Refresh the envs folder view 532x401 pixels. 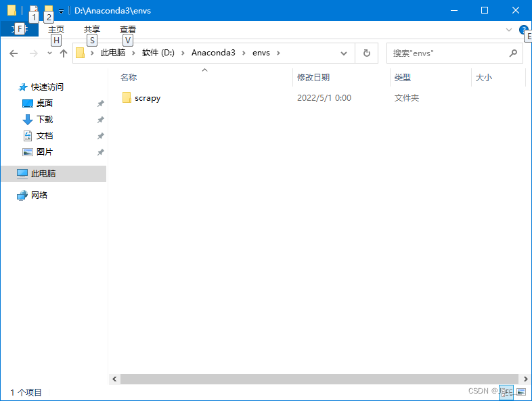[x=366, y=53]
